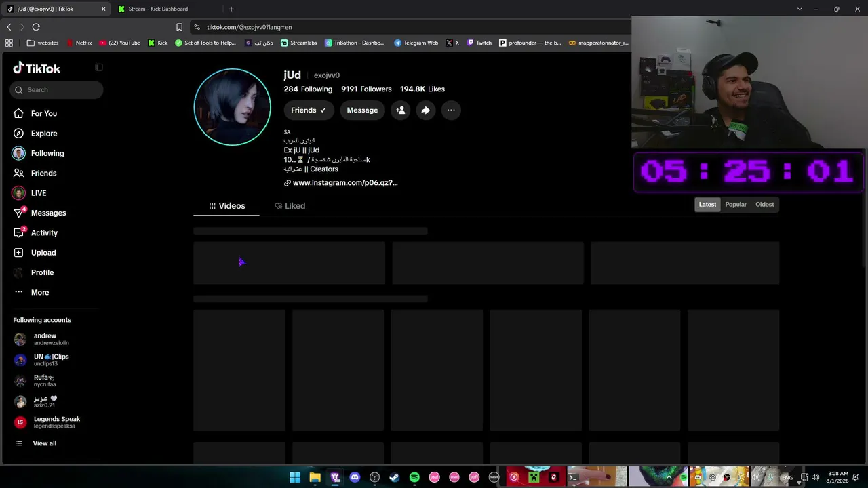Show hidden system tray icons

click(669, 477)
